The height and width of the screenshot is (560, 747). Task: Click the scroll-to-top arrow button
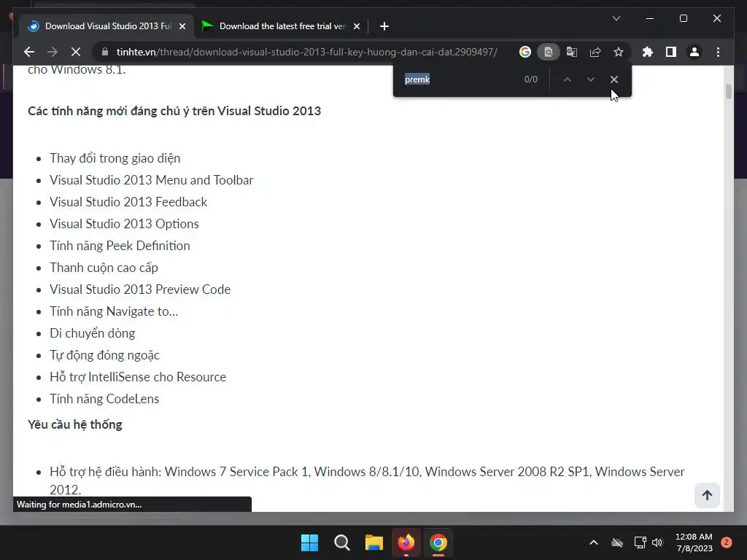tap(707, 495)
